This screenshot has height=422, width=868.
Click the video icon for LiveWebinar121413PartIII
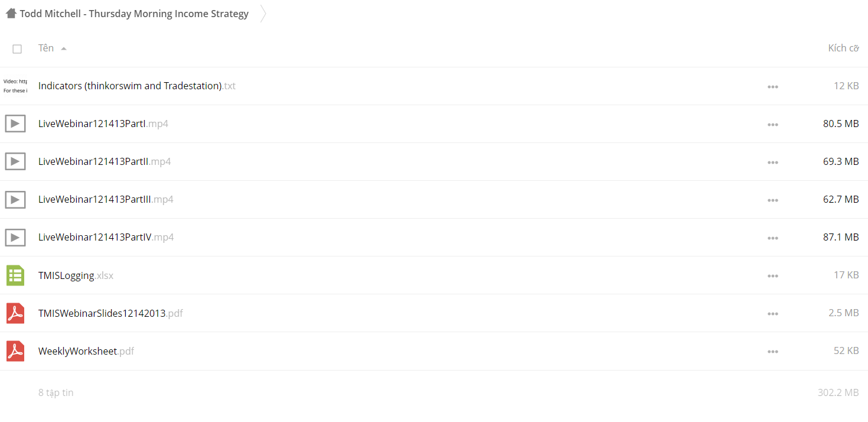pyautogui.click(x=15, y=199)
